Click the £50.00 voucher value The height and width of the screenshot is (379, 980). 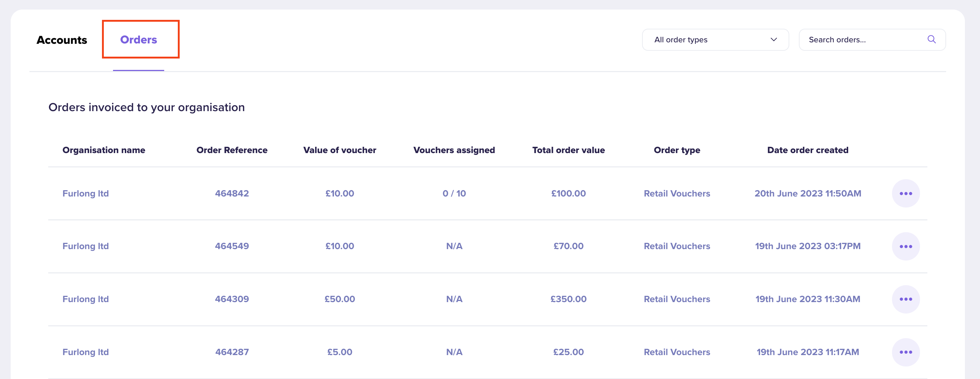tap(339, 299)
